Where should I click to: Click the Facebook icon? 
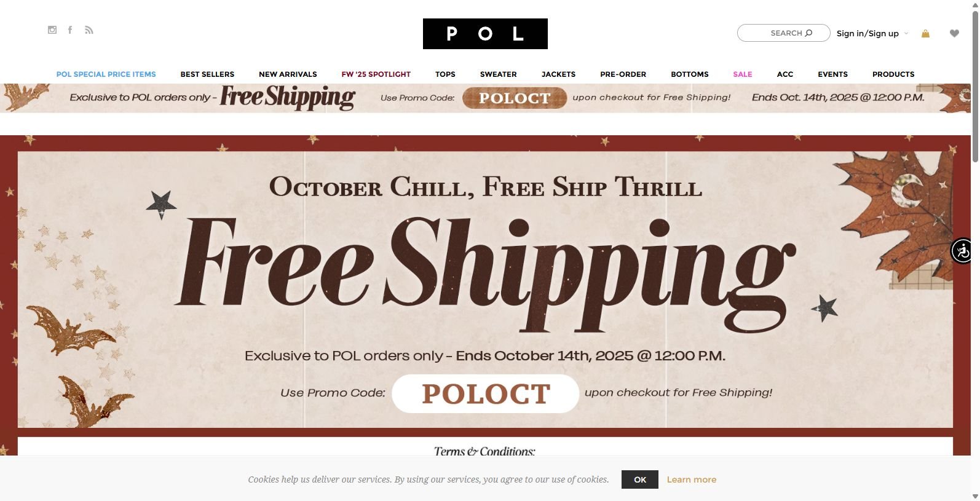(x=70, y=30)
